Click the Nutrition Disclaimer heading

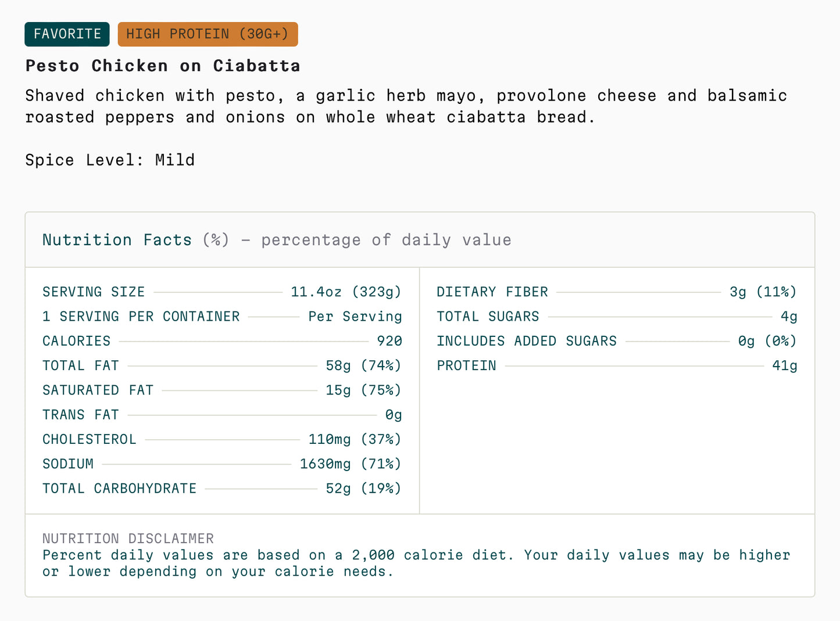click(128, 539)
